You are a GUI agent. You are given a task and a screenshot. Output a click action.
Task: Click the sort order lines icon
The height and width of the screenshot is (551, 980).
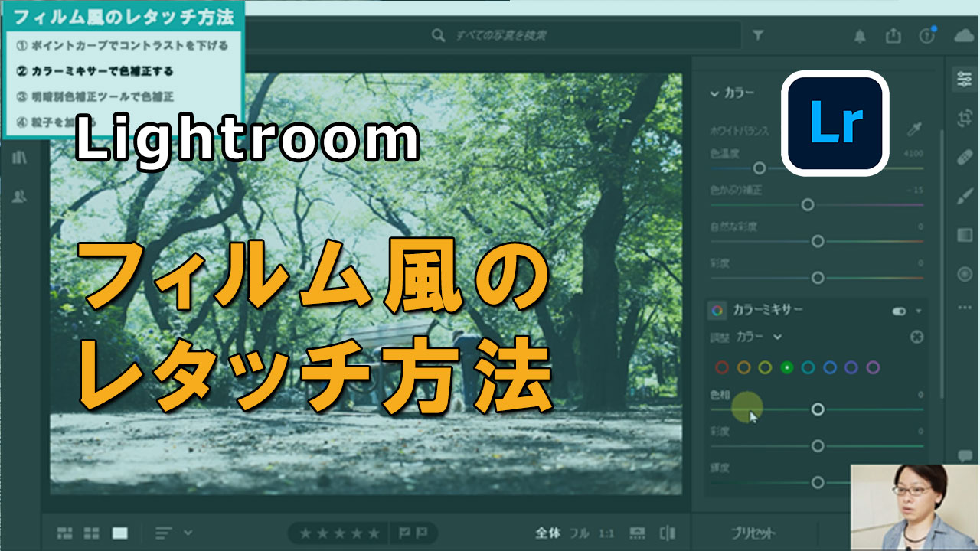pos(164,533)
